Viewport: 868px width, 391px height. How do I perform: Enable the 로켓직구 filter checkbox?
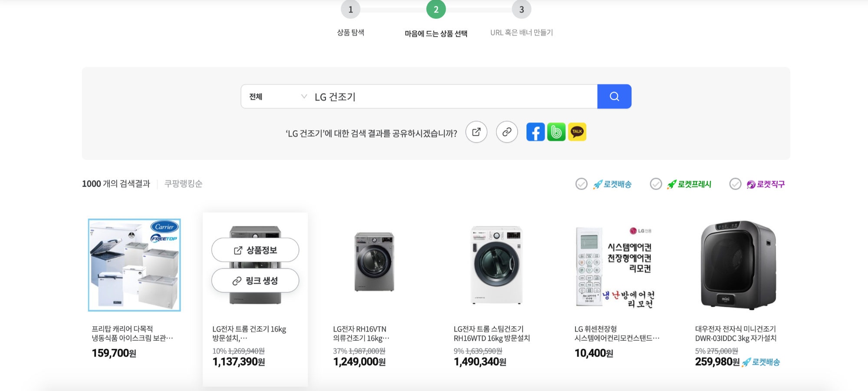(735, 184)
